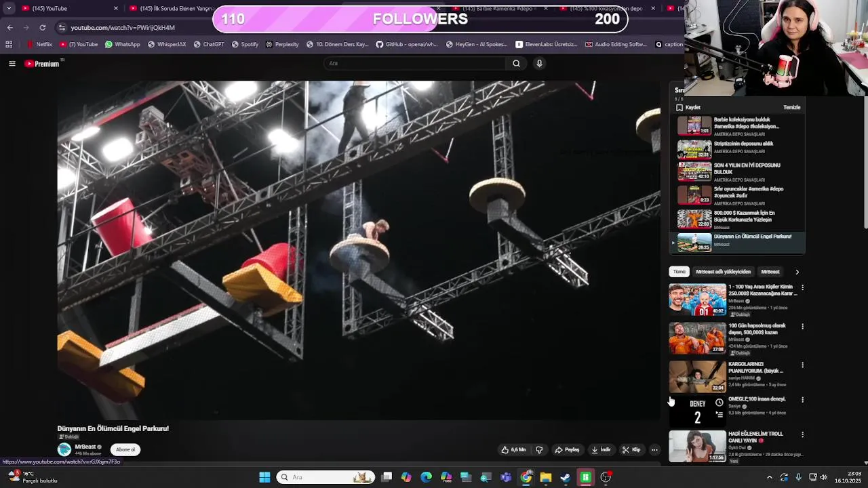Viewport: 868px width, 488px height.
Task: Open '100 Gün hapsolmuş olarak dayan' video
Action: click(x=698, y=338)
